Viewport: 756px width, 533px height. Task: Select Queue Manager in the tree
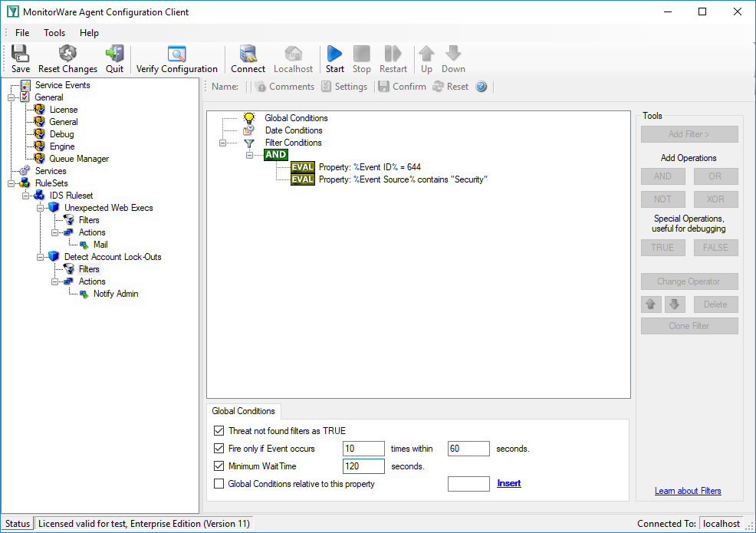tap(79, 159)
